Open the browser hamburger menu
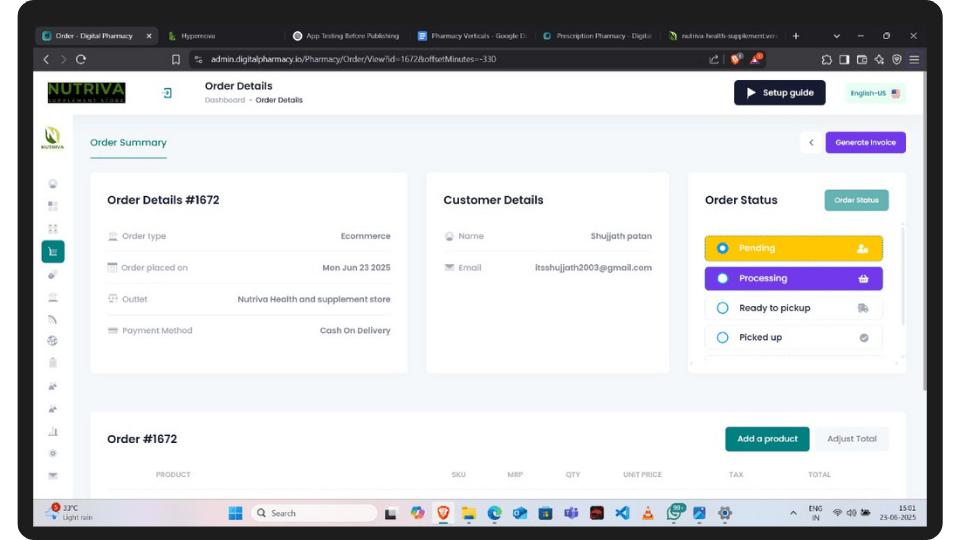Viewport: 960px width, 540px height. [914, 59]
